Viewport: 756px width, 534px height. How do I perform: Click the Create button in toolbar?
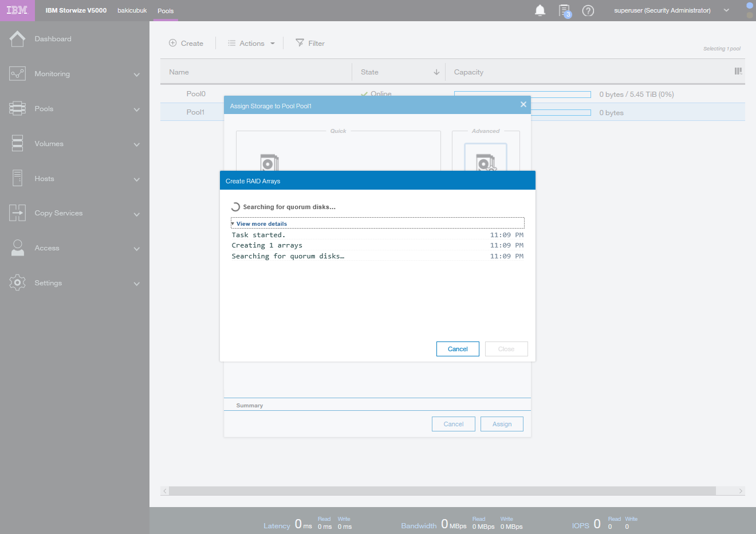coord(186,43)
